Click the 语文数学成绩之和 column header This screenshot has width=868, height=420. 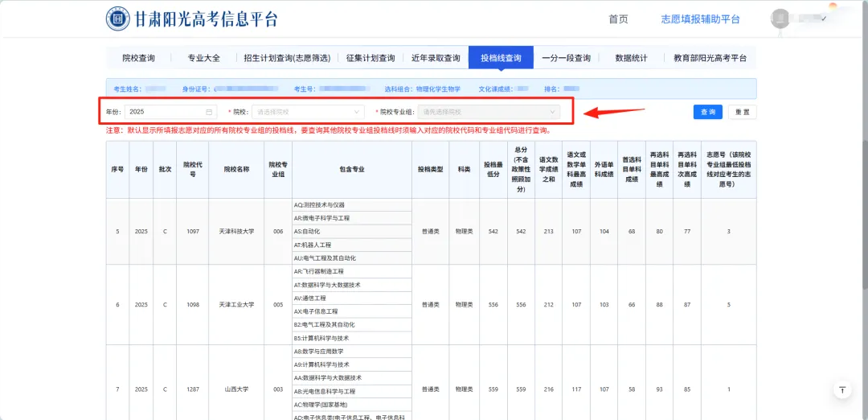point(548,170)
